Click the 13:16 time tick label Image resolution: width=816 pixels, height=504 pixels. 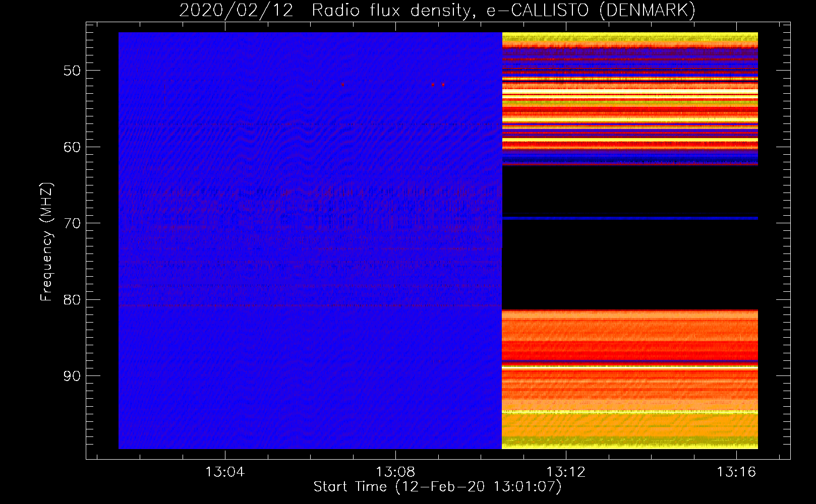737,472
